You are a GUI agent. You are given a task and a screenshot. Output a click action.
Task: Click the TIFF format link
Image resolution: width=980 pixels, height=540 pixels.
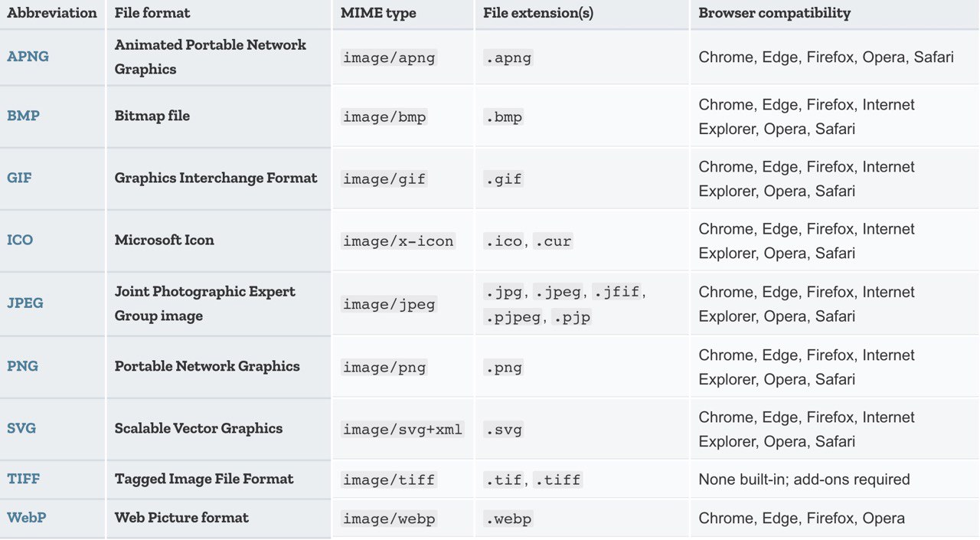coord(23,479)
